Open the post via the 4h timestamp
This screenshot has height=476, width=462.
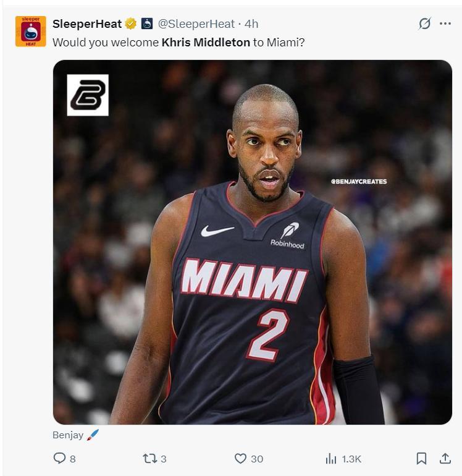(251, 23)
